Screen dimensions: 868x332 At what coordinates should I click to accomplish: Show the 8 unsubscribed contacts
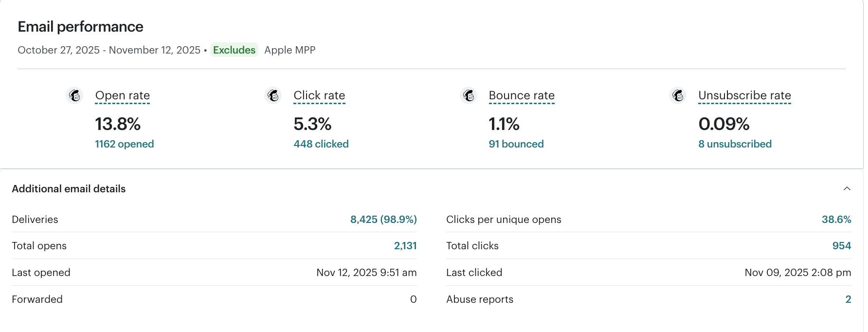point(735,144)
